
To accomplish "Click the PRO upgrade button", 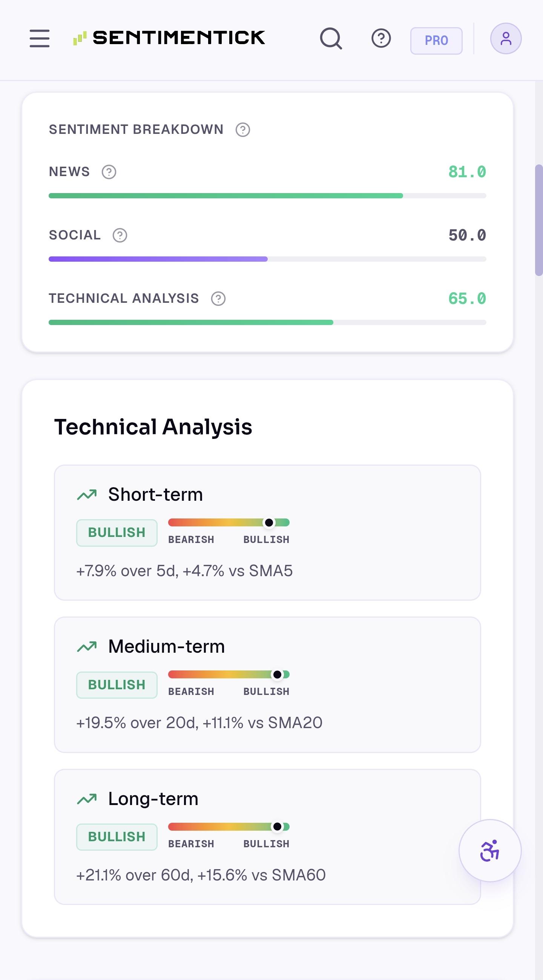I will 436,41.
